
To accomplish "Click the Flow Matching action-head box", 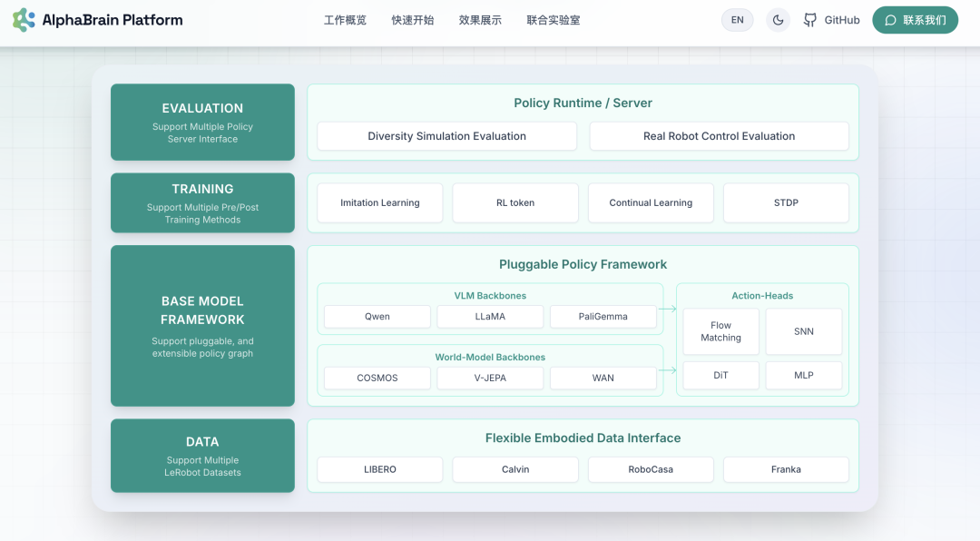I will 720,331.
